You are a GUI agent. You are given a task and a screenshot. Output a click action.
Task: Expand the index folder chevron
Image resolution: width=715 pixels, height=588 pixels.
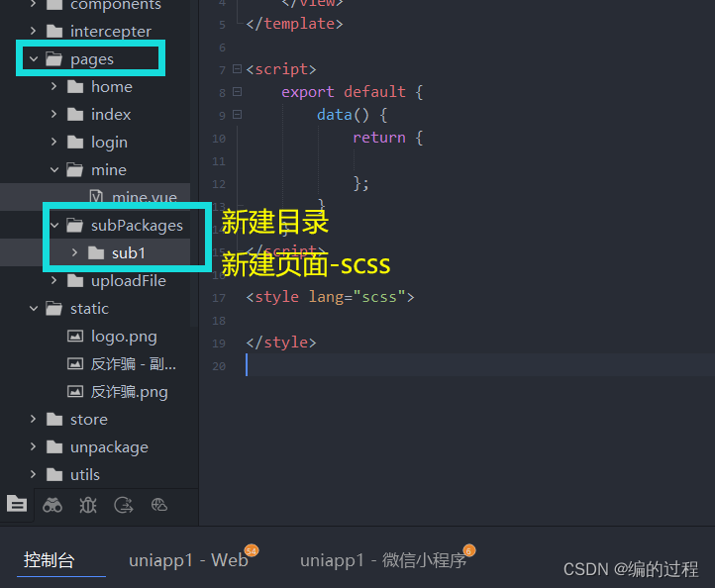pos(53,114)
